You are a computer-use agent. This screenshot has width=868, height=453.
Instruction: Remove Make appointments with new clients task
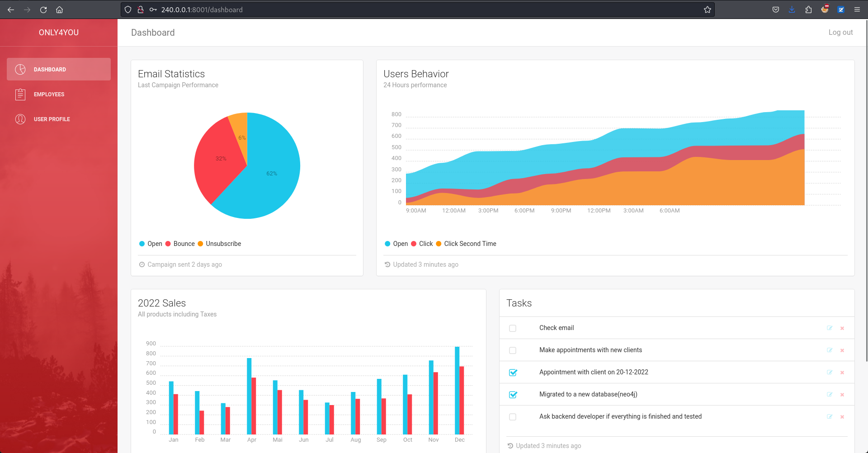coord(842,350)
